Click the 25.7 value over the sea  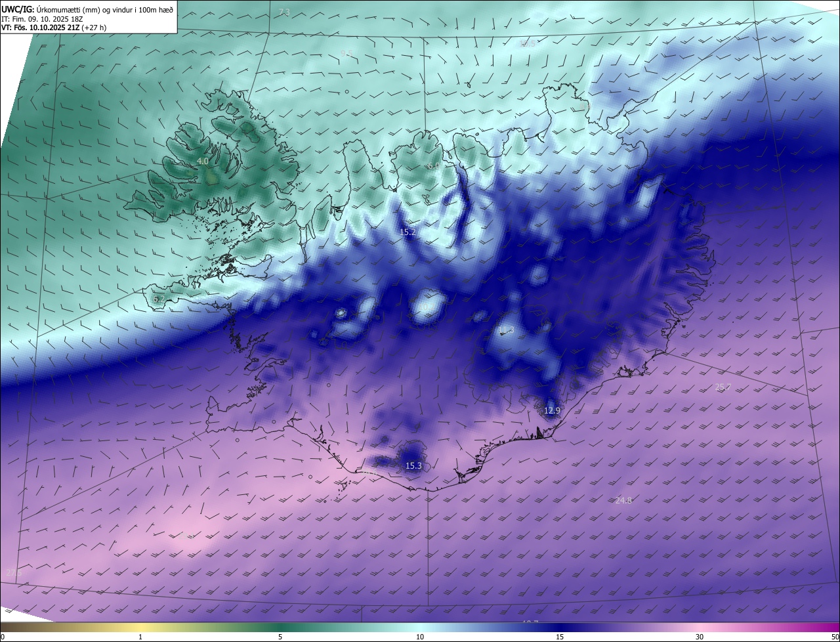click(723, 387)
